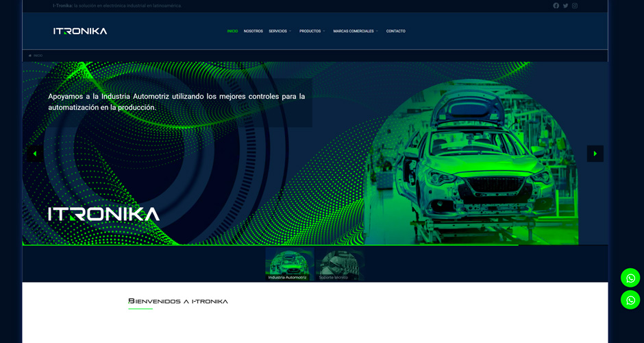Open the INICIO menu item
The image size is (644, 343).
[232, 32]
